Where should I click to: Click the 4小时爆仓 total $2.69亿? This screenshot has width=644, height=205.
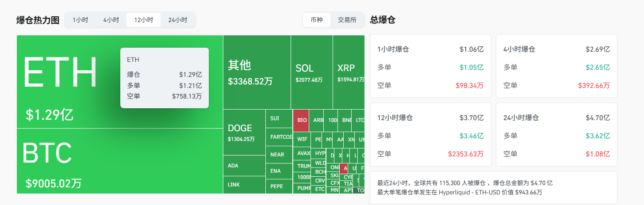(x=598, y=49)
